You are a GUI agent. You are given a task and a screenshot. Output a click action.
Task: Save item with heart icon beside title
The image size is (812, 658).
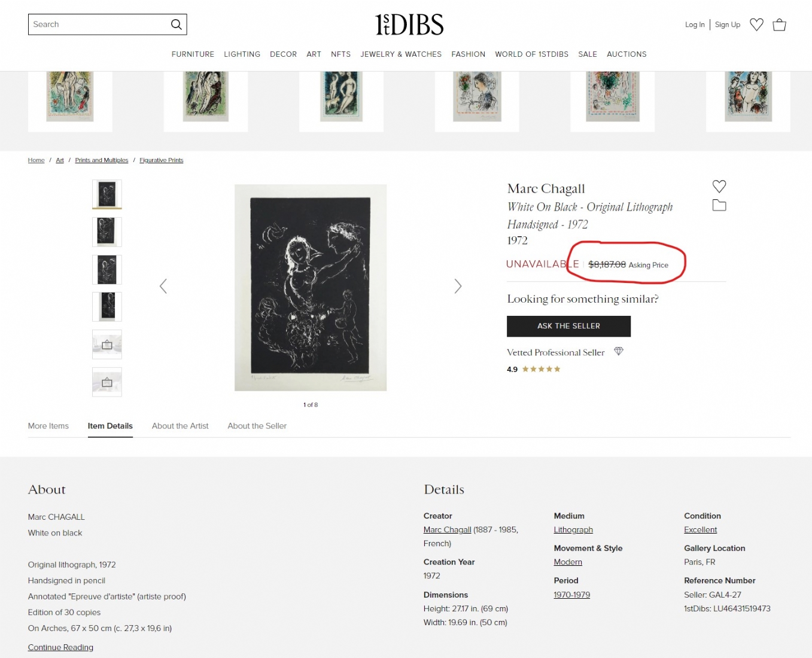click(719, 186)
